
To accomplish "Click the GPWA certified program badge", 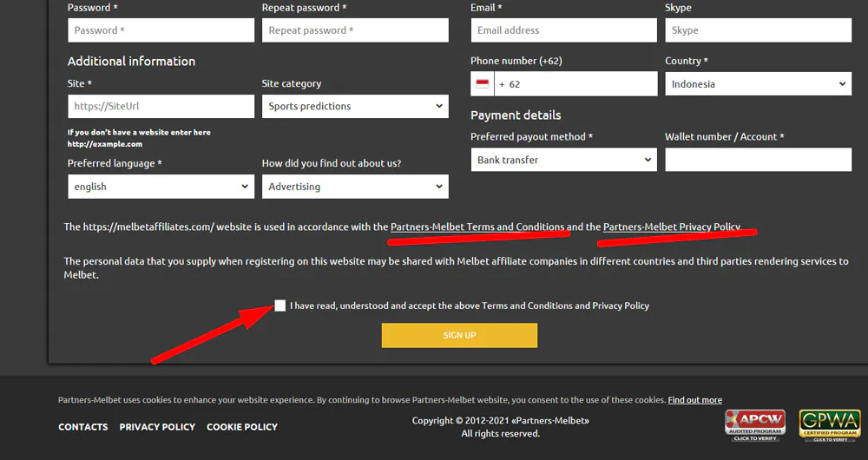I will pyautogui.click(x=829, y=425).
